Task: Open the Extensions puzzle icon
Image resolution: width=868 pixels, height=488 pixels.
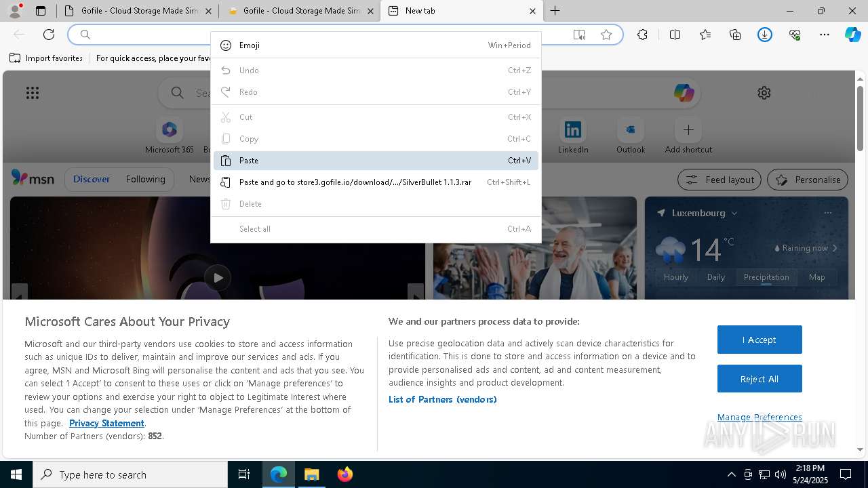Action: point(642,35)
